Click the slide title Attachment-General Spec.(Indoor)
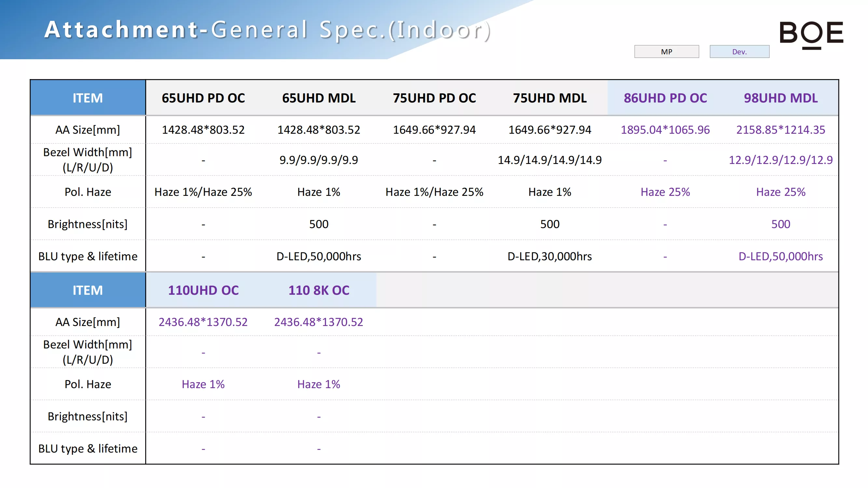 pyautogui.click(x=268, y=30)
